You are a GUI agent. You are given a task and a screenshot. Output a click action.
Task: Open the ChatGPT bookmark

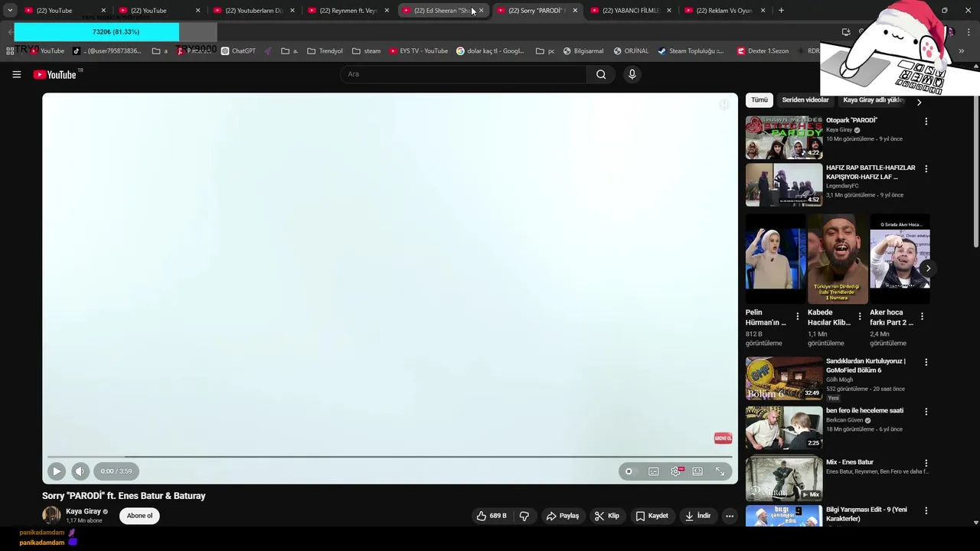238,51
